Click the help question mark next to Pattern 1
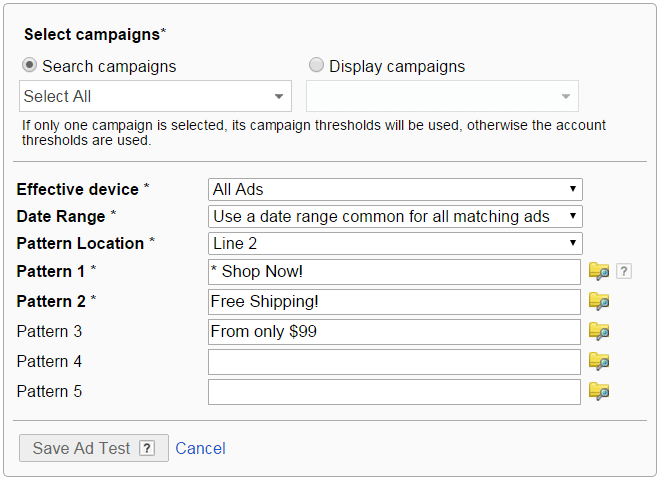The width and height of the screenshot is (665, 482). (x=623, y=271)
